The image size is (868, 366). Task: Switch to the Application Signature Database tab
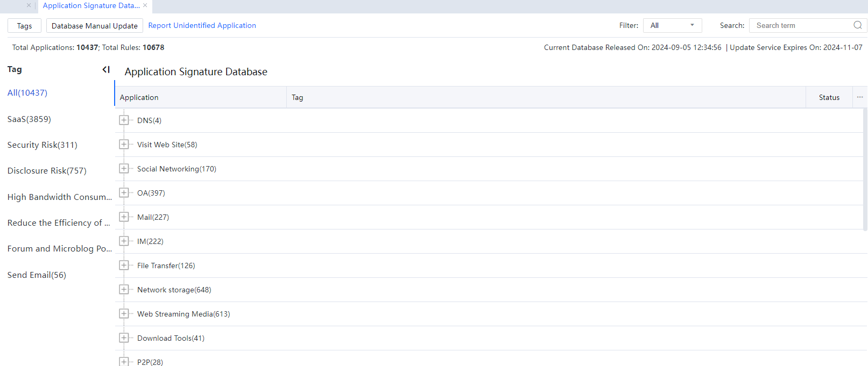[91, 5]
